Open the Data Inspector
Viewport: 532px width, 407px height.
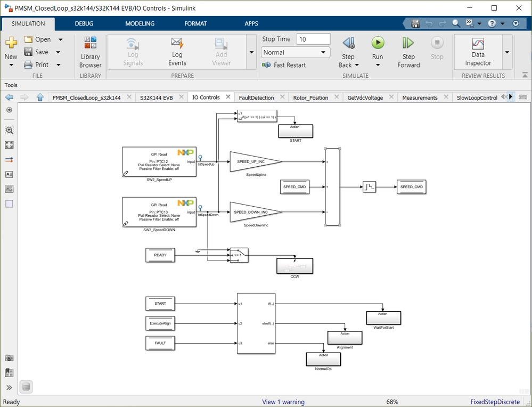point(478,52)
